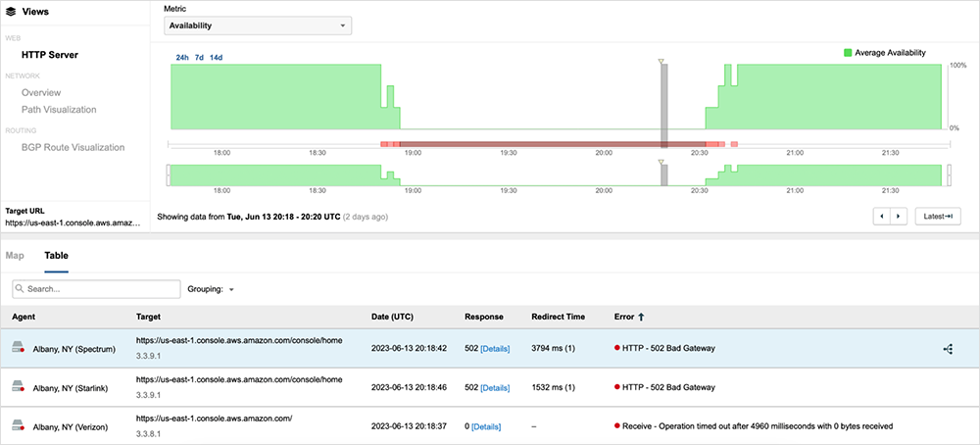Image resolution: width=980 pixels, height=445 pixels.
Task: Select Path Visualization in the sidebar
Action: [59, 110]
